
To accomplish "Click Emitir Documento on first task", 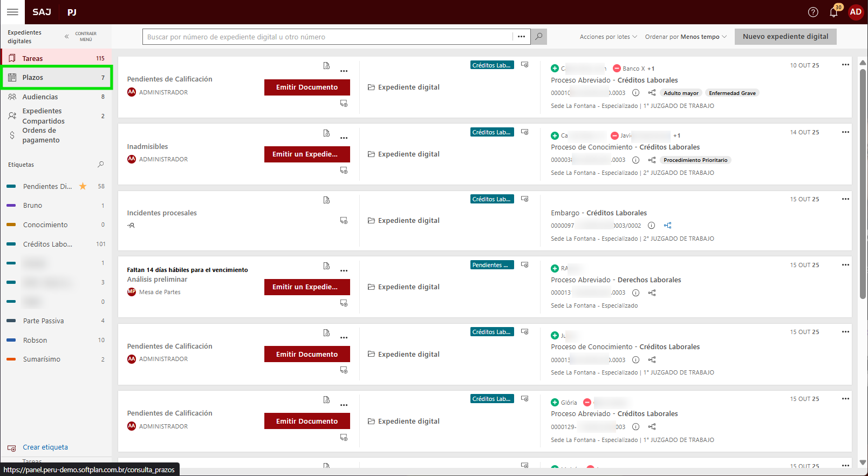I will click(x=306, y=87).
